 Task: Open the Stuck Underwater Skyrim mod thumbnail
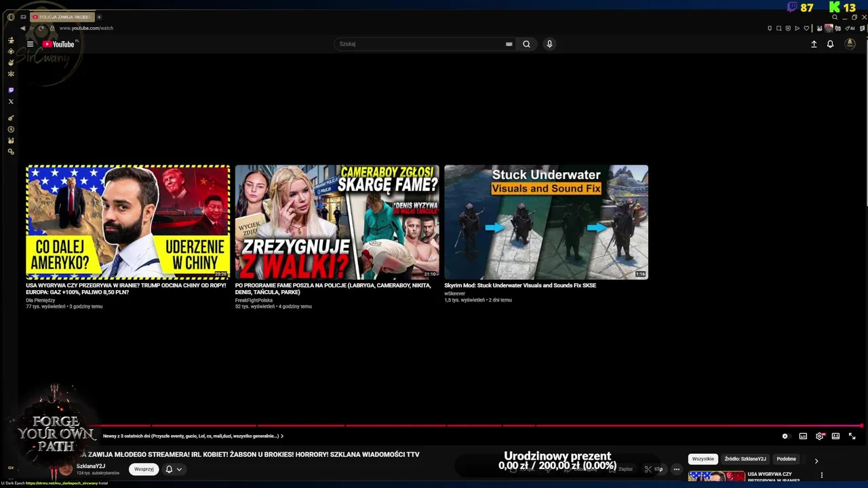tap(546, 222)
